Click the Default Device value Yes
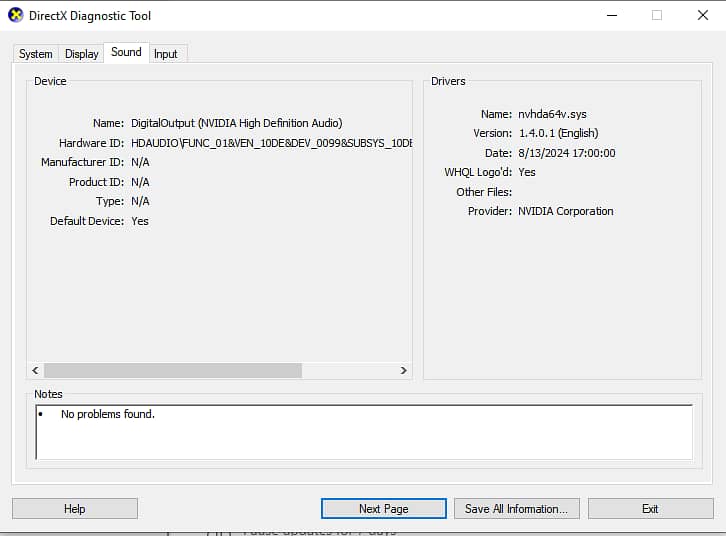Image resolution: width=726 pixels, height=536 pixels. [x=140, y=221]
